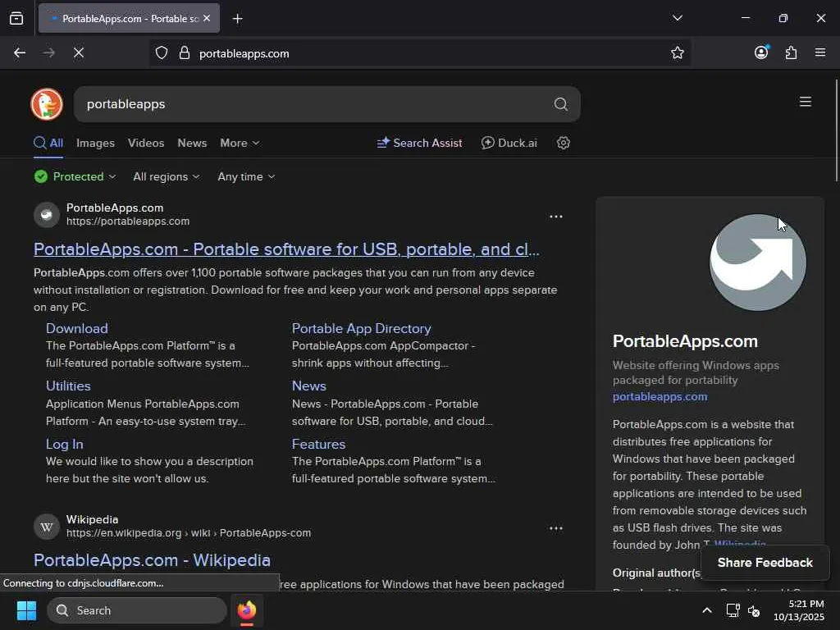The height and width of the screenshot is (630, 840).
Task: Switch to the Images tab
Action: pos(95,143)
